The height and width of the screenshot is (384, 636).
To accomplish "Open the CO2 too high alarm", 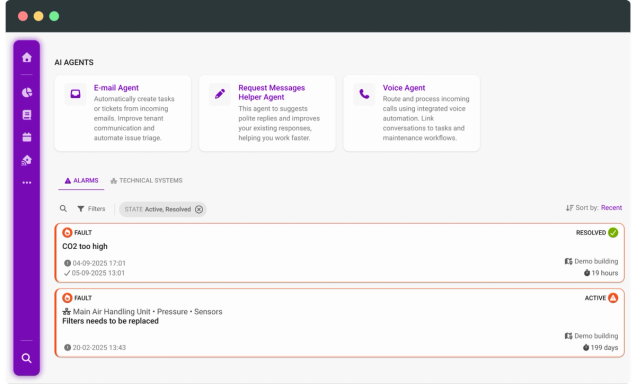I will [x=339, y=253].
